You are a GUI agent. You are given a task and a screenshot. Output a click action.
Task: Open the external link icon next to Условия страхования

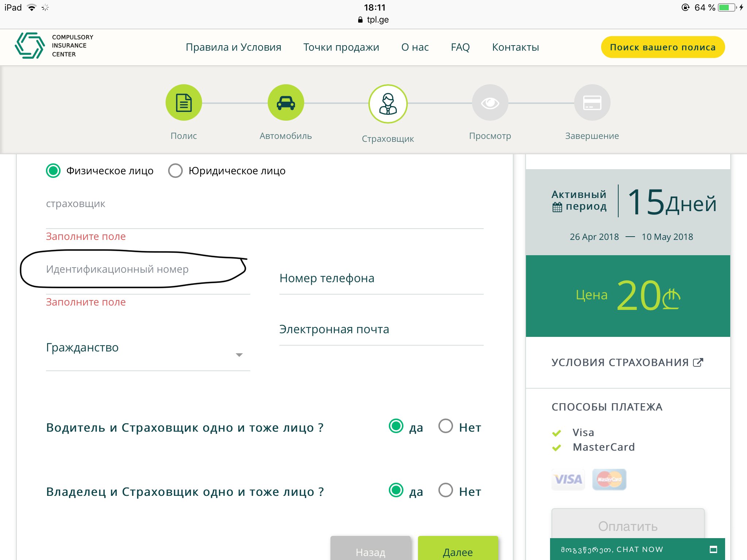(698, 362)
